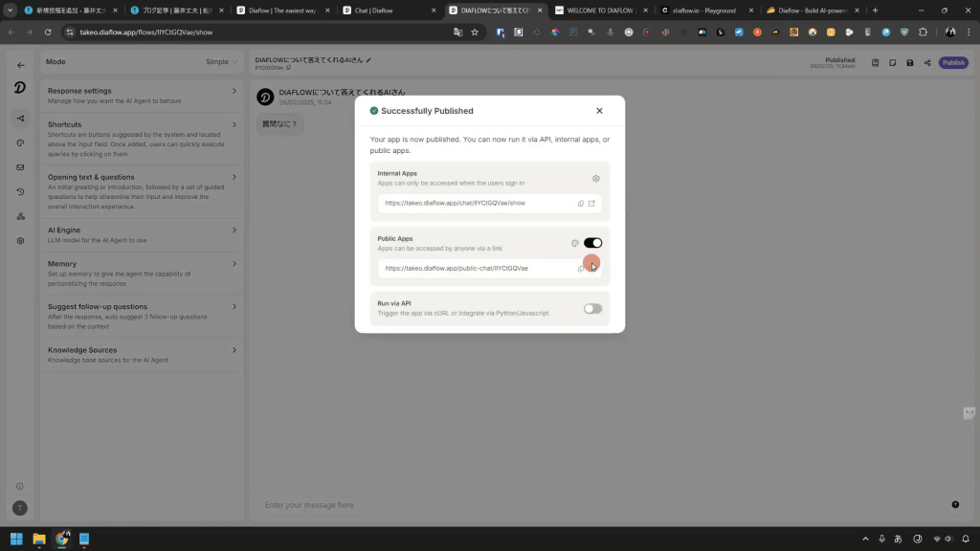Open the history icon in sidebar
This screenshot has height=551, width=980.
pos(21,191)
